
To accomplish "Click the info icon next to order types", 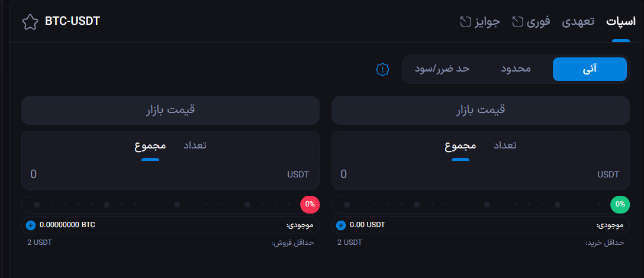I will click(x=383, y=69).
